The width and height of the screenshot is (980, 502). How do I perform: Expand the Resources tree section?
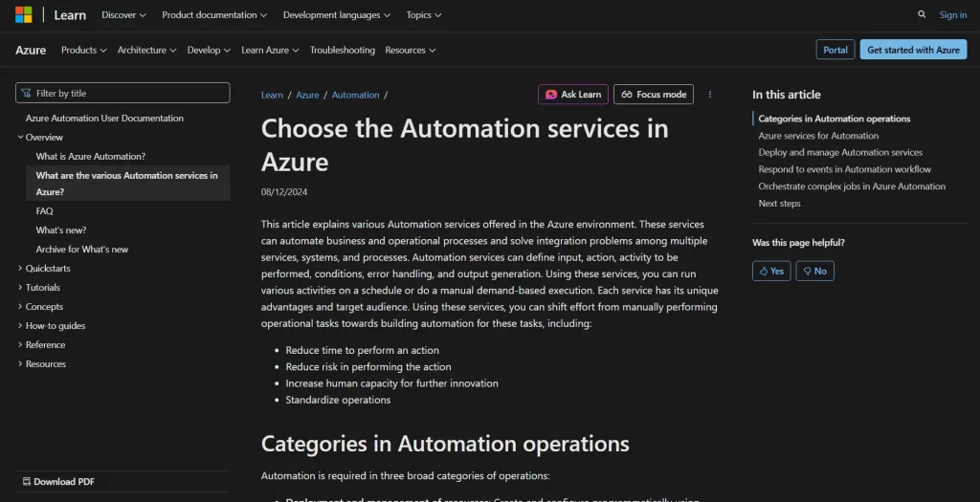click(41, 363)
